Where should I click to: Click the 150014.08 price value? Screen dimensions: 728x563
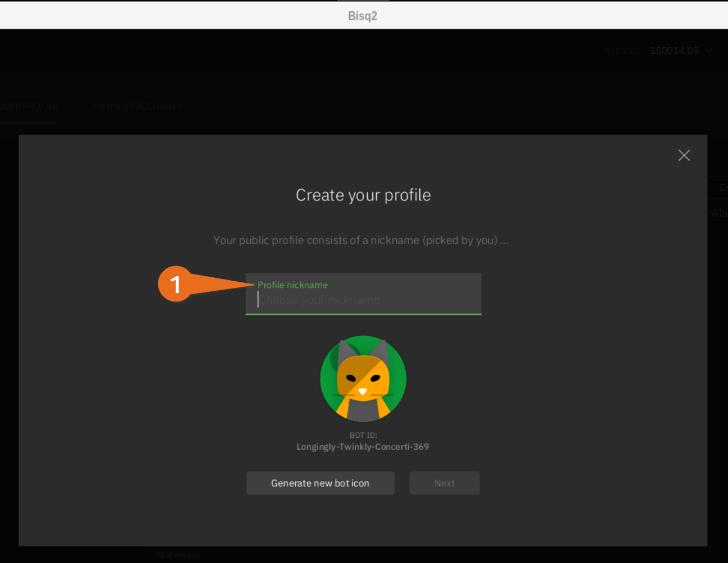(674, 51)
